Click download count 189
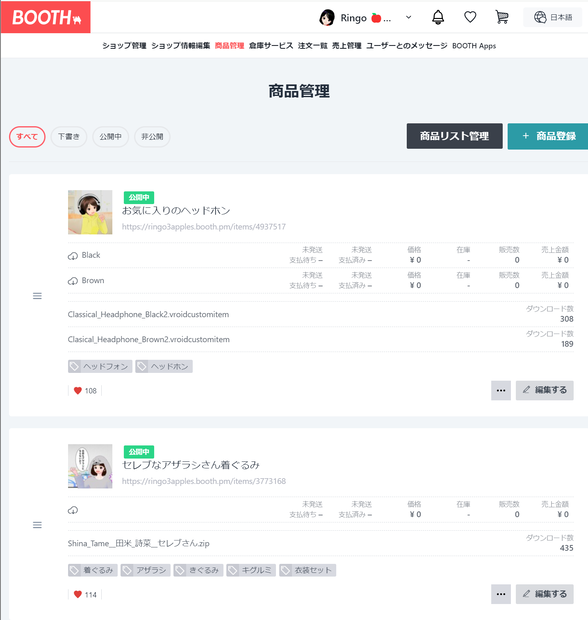 567,344
